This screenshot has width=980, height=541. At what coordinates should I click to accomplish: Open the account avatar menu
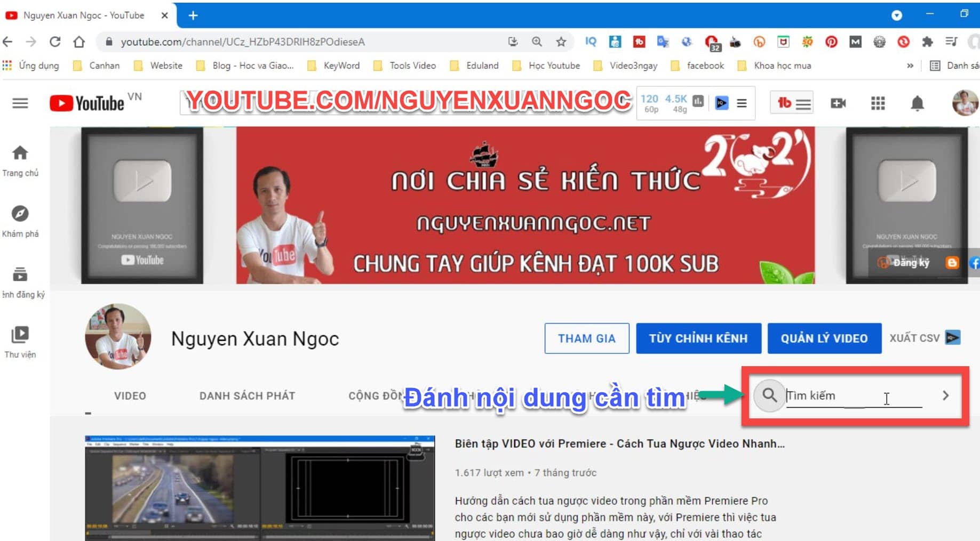pos(965,103)
